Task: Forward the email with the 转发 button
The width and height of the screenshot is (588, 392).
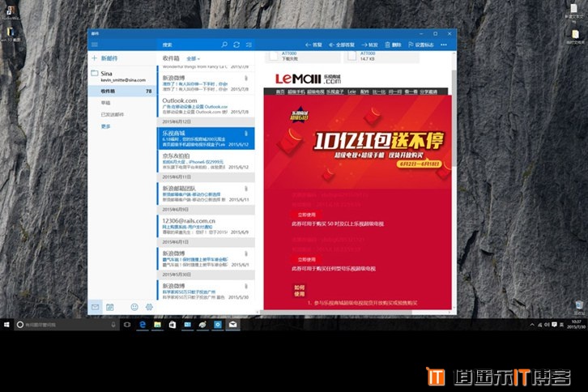Action: tap(370, 45)
